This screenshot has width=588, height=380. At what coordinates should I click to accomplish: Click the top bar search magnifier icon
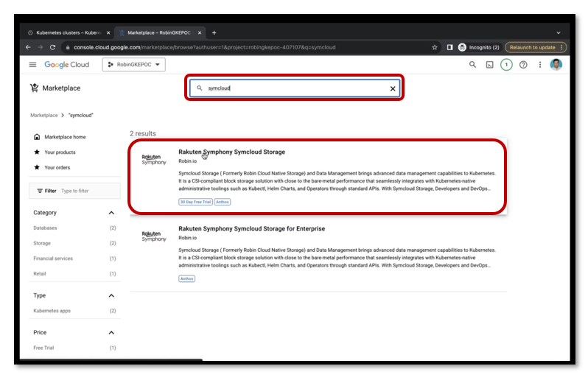pyautogui.click(x=472, y=65)
